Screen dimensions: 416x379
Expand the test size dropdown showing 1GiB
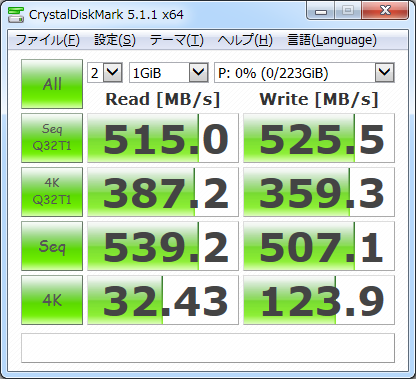pyautogui.click(x=169, y=72)
